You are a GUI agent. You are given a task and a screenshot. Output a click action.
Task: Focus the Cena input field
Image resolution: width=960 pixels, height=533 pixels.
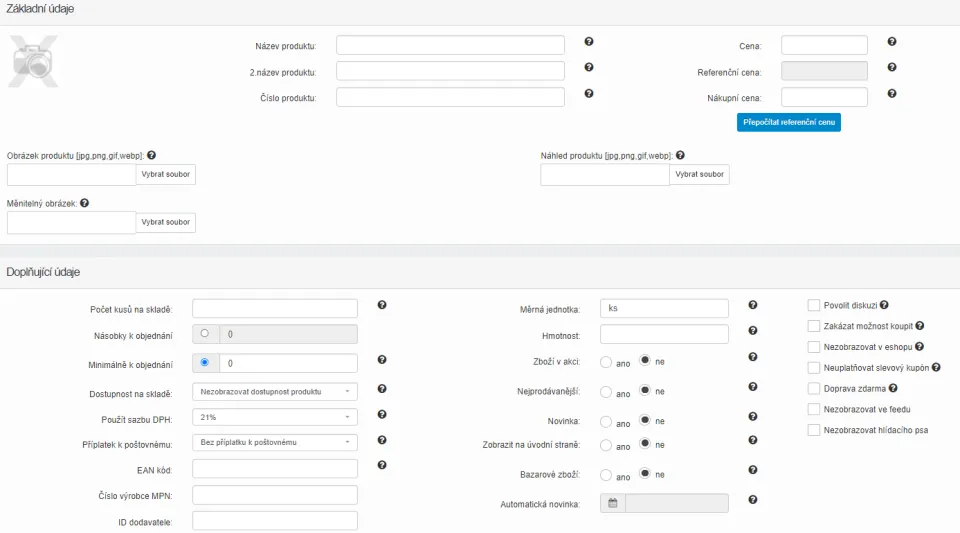coord(824,45)
